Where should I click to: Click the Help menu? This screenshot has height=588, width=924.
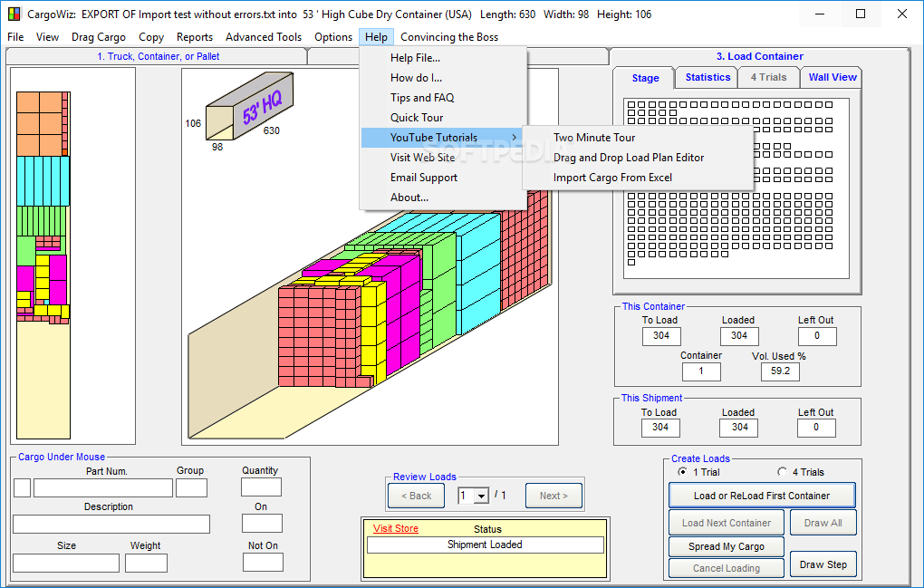click(x=376, y=37)
